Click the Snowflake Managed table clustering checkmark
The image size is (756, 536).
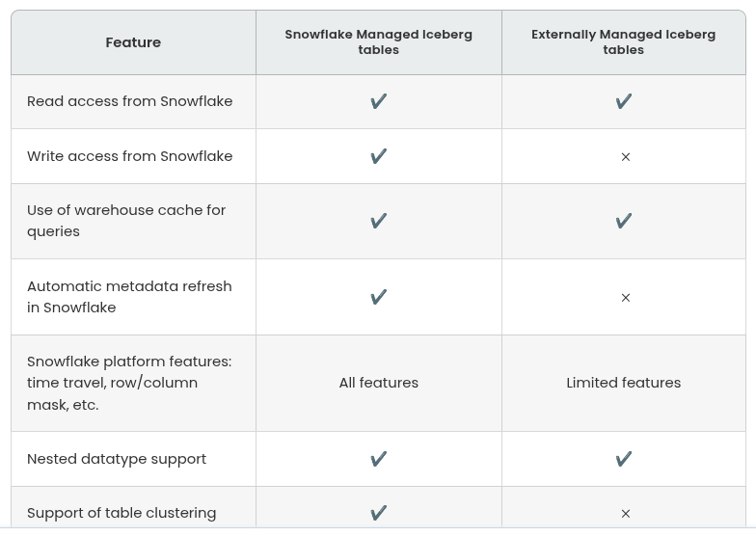pos(379,513)
